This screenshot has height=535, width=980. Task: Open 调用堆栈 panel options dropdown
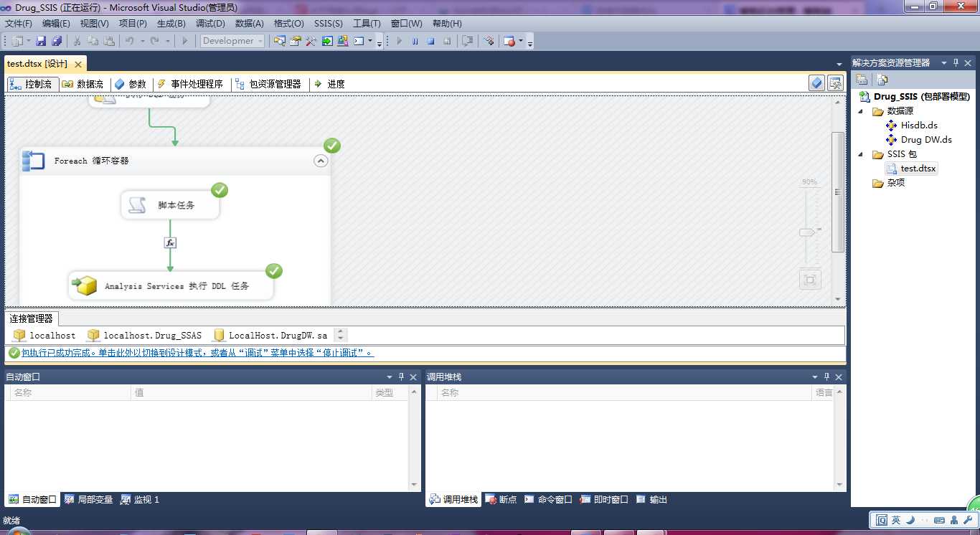[x=815, y=377]
